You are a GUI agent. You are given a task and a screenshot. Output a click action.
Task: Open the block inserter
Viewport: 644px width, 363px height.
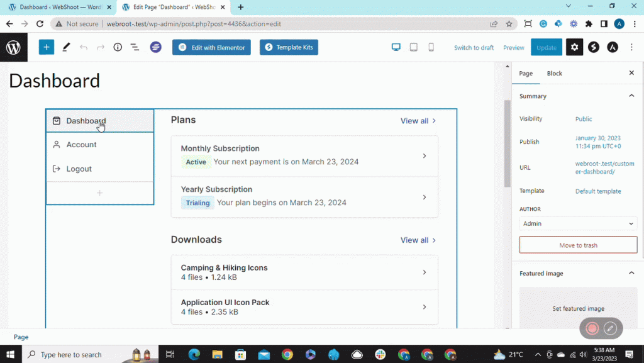[46, 47]
